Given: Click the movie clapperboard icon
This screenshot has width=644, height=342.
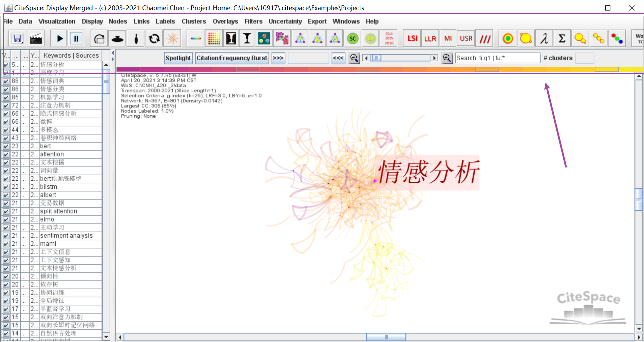Looking at the screenshot, I should click(36, 39).
